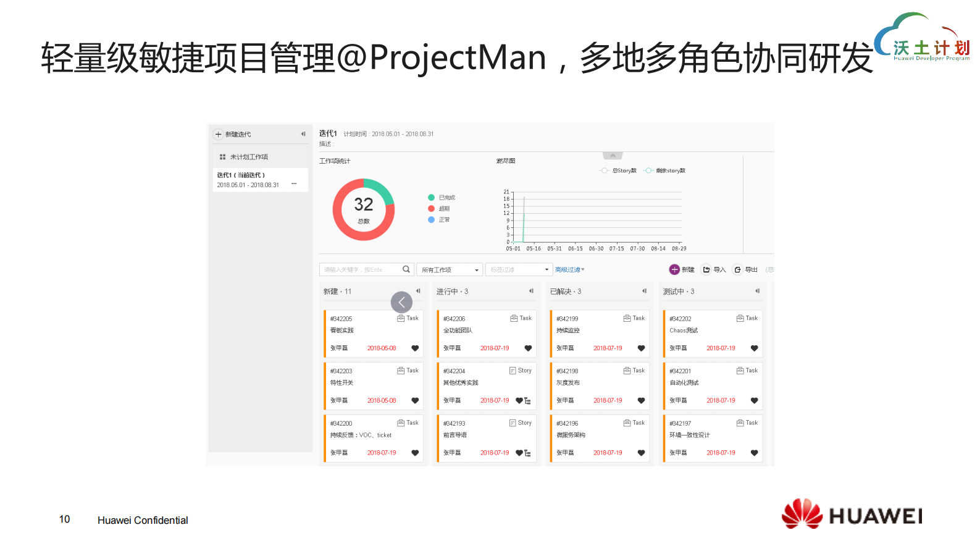This screenshot has height=551, width=980.
Task: Collapse the 测试中 · 3 column
Action: (757, 291)
